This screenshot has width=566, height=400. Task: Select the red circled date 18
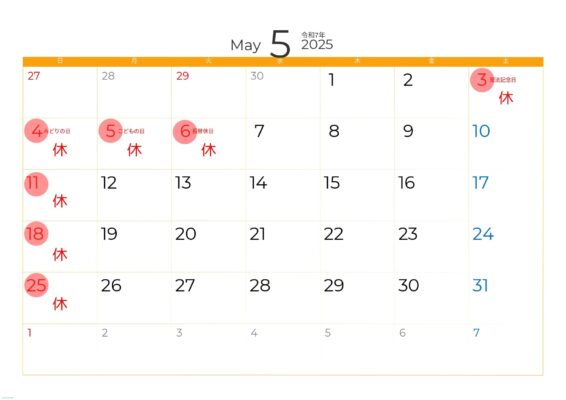pyautogui.click(x=36, y=234)
